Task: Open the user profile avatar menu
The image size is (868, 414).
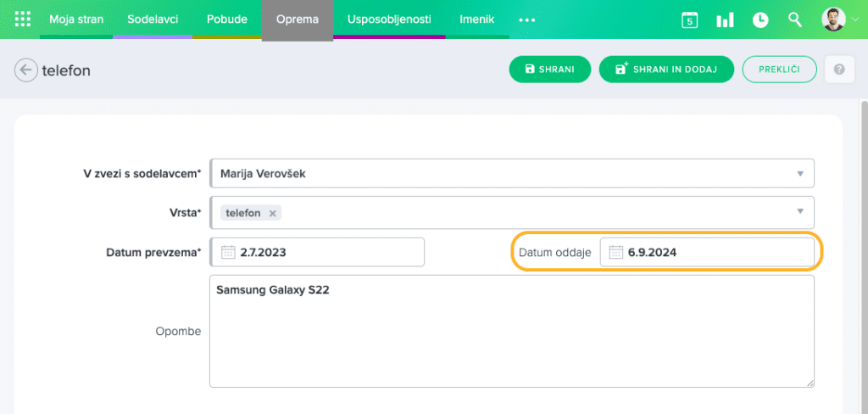Action: coord(834,20)
